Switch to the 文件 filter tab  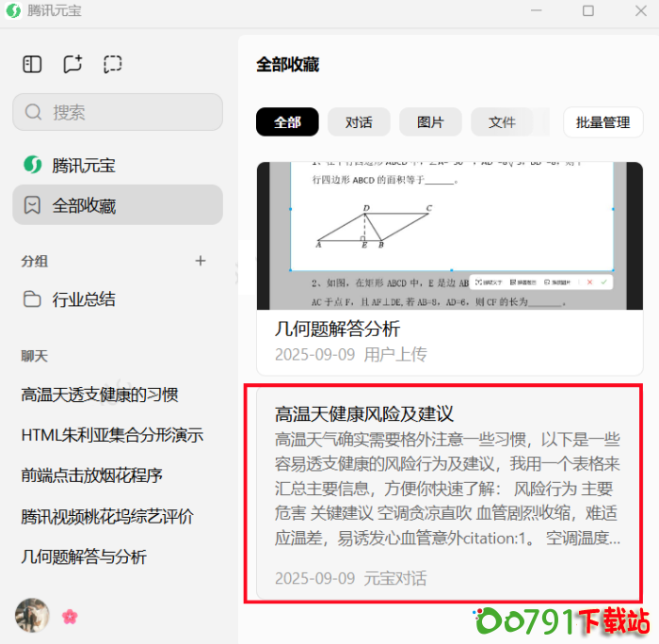pos(502,122)
